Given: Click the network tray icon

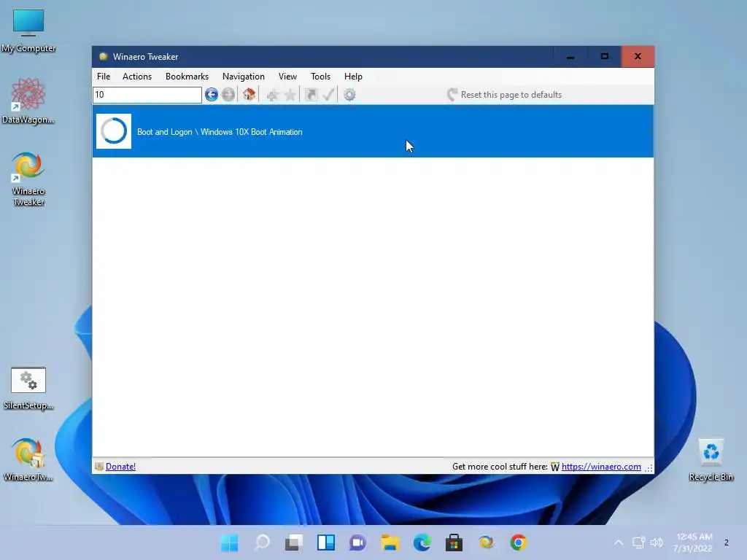Looking at the screenshot, I should 638,542.
